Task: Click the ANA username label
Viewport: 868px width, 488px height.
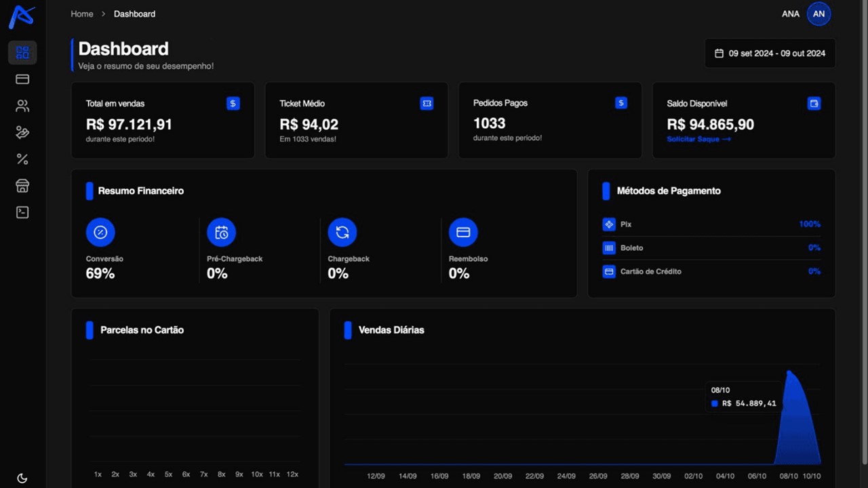Action: point(791,14)
